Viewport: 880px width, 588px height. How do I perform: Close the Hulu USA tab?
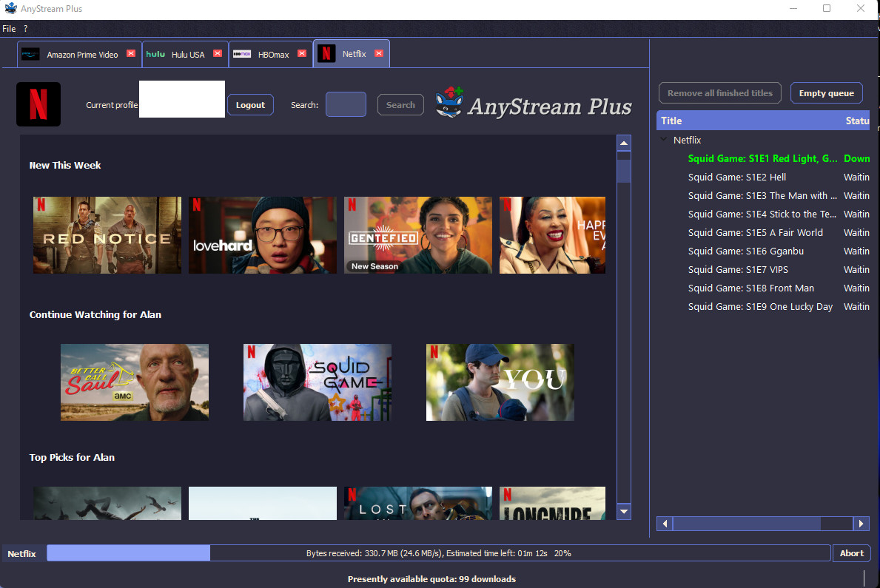[x=217, y=53]
